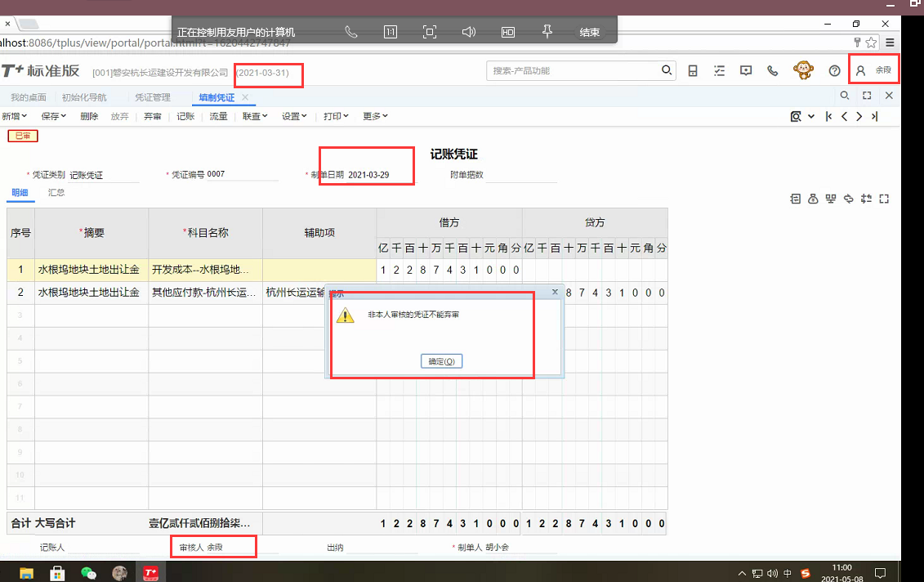Switch to 初始化导航 tab
Screen dimensions: 924x582
pos(84,97)
